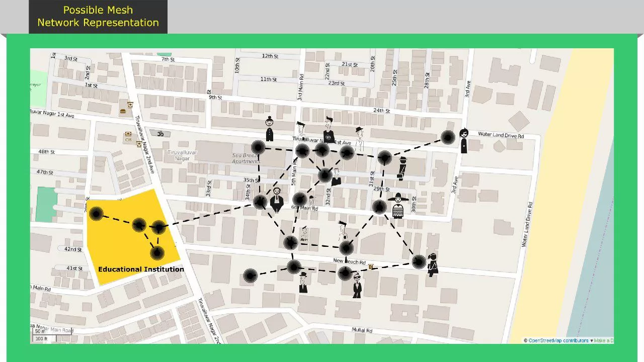The height and width of the screenshot is (362, 644).
Task: Click the sombrero-wearing person icon
Action: 398,206
